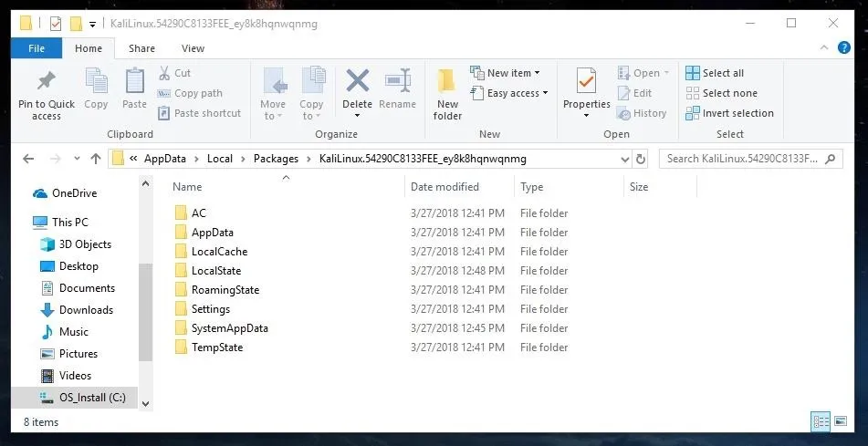Expand the Delete options arrow
This screenshot has width=868, height=446.
coord(357,116)
